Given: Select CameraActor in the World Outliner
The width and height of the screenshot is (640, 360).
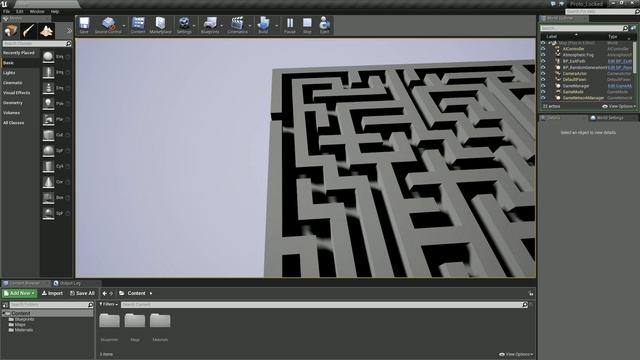Looking at the screenshot, I should point(574,73).
